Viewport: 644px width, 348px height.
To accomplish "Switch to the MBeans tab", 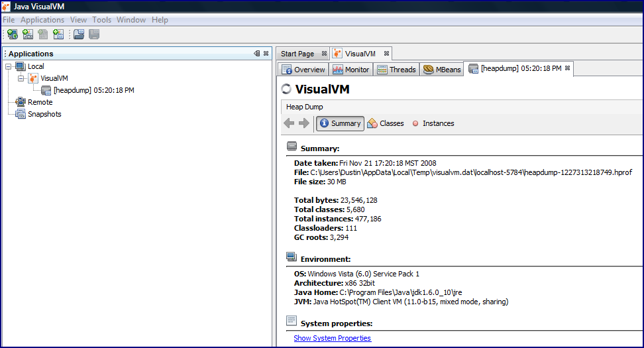I will [x=442, y=70].
